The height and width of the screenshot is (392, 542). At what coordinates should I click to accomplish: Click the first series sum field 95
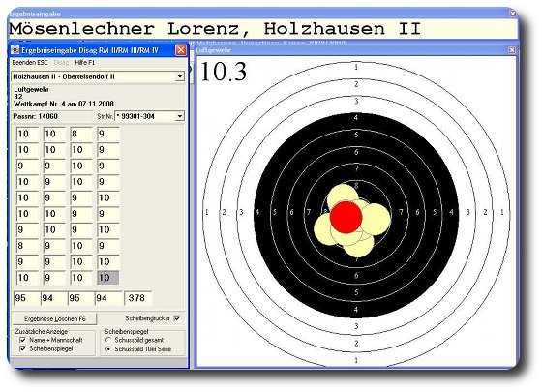coord(27,298)
